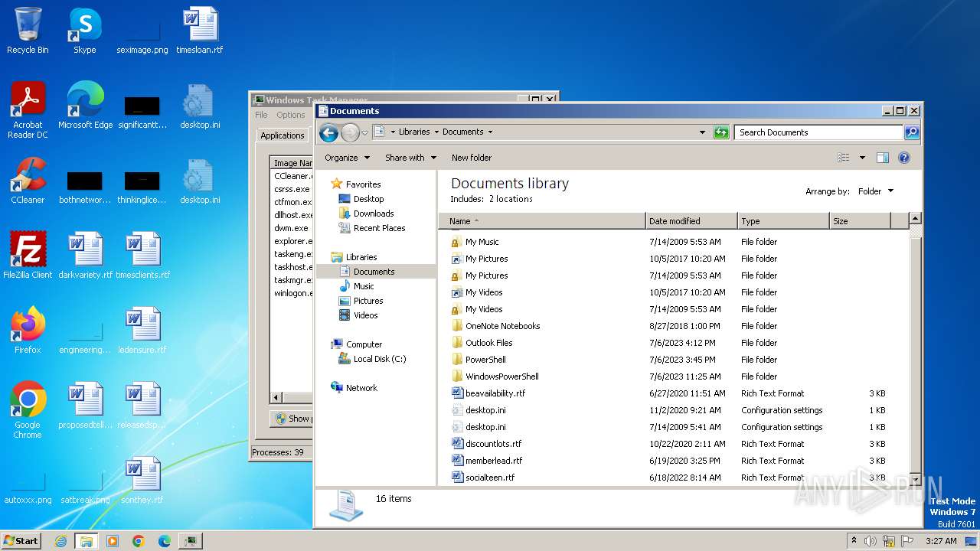The image size is (980, 551).
Task: Open Internet Explorer from the taskbar
Action: [x=60, y=541]
